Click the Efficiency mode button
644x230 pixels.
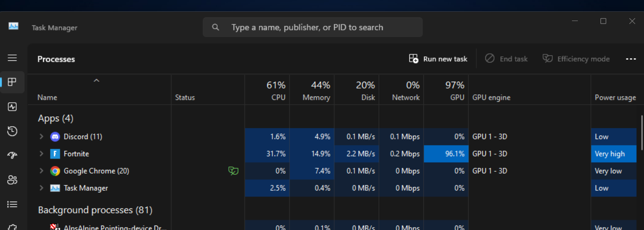(576, 59)
